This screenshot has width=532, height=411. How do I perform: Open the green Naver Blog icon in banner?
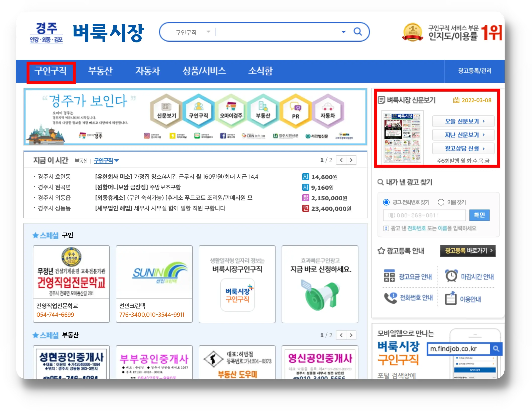point(197,136)
